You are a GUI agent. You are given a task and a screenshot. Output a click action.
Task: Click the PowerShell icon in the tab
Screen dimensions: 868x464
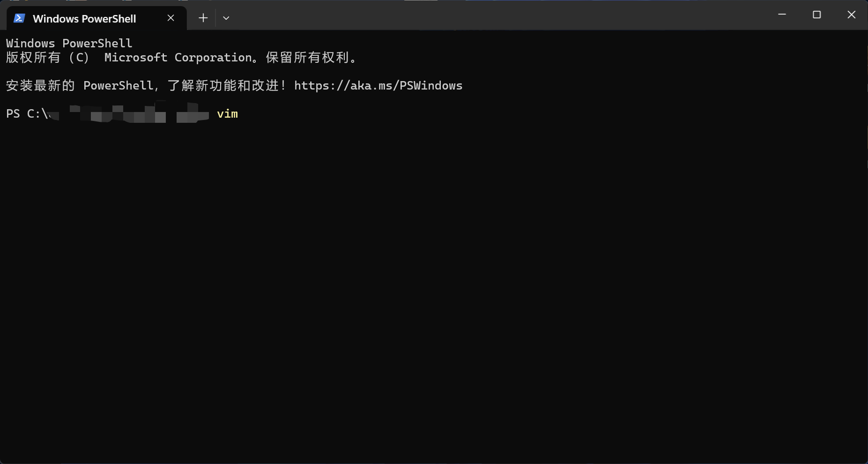click(19, 18)
